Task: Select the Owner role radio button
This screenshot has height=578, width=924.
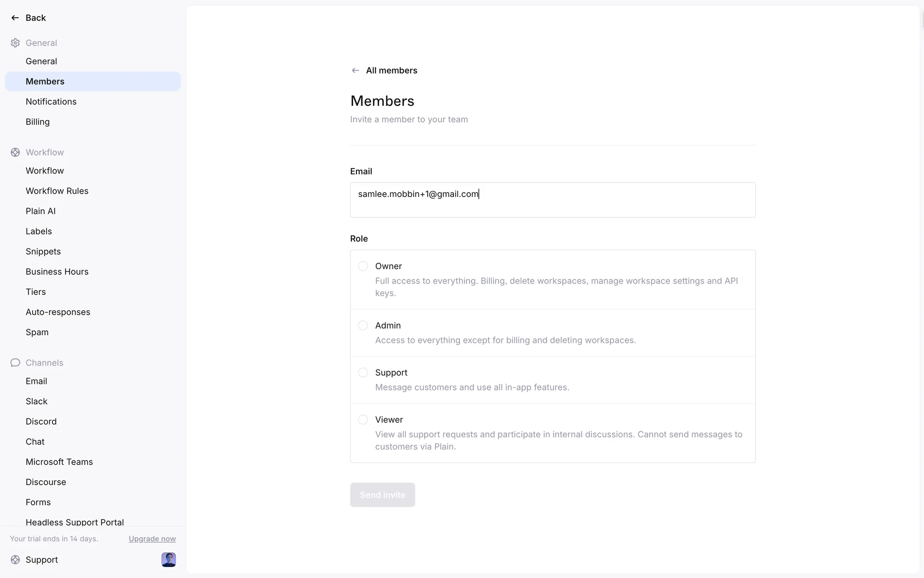Action: click(x=363, y=266)
